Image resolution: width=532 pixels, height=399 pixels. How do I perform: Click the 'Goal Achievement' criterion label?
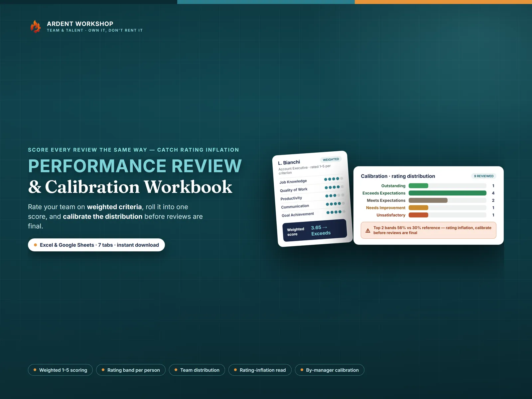[298, 215]
